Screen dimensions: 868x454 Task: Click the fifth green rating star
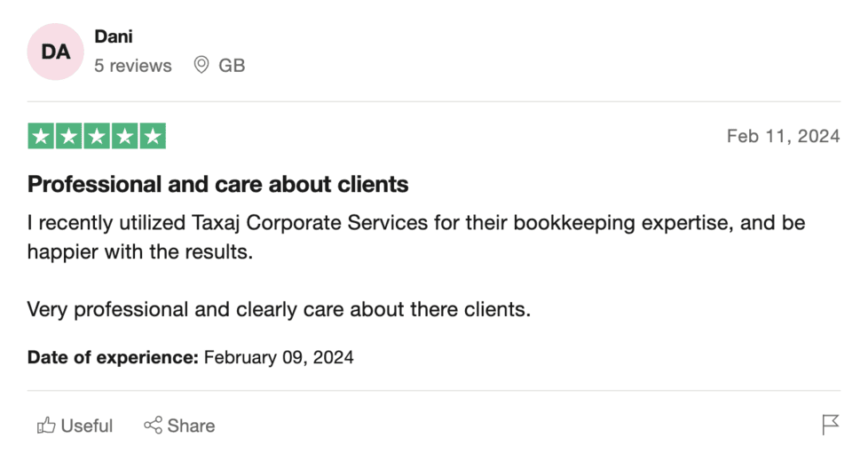[153, 136]
